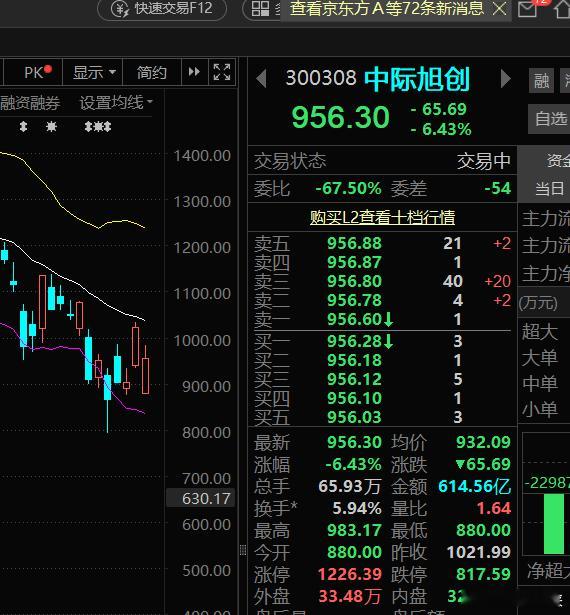Click the 量比 value 1.64
The height and width of the screenshot is (615, 570).
tap(494, 508)
